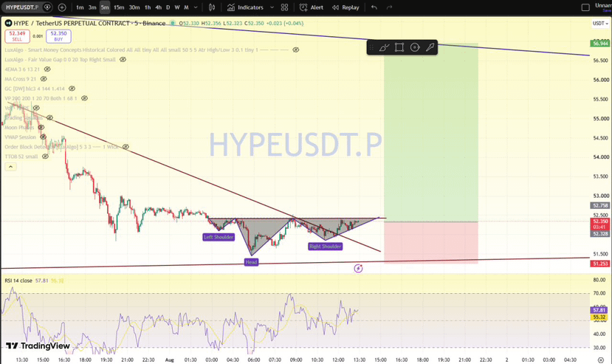Viewport: 612px width, 364px height.
Task: Show the VWAP Session indicator
Action: coord(44,137)
